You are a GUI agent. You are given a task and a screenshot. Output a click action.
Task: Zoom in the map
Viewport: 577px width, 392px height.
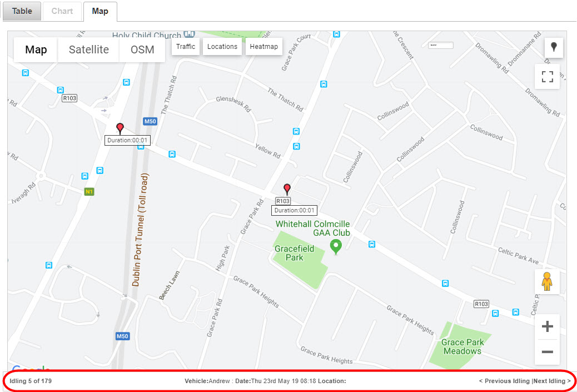pyautogui.click(x=547, y=326)
